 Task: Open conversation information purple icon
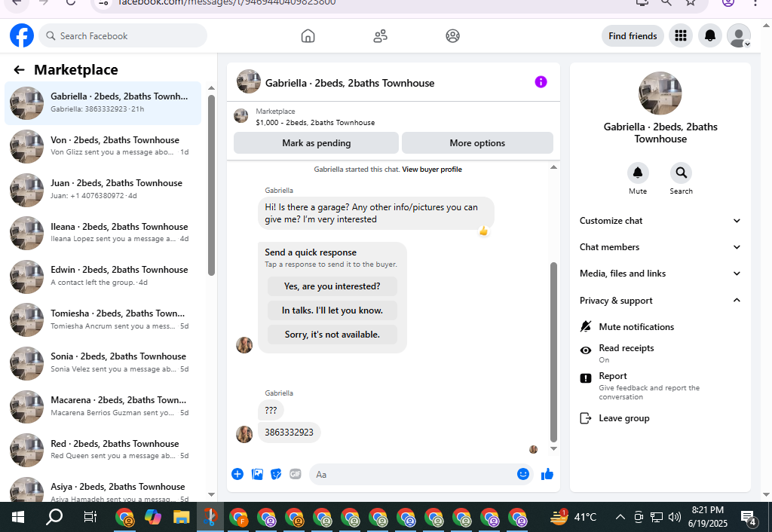pos(541,82)
